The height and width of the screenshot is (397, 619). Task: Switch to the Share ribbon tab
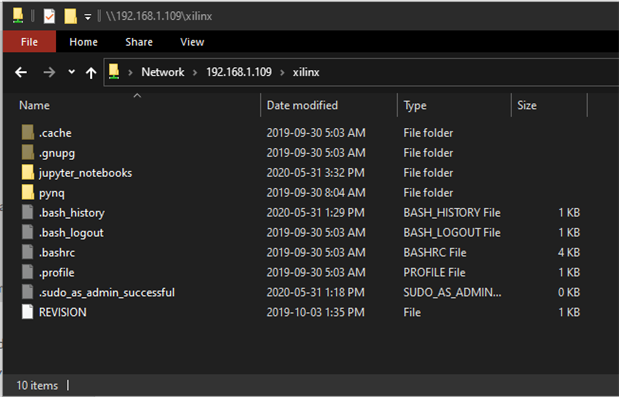[139, 42]
